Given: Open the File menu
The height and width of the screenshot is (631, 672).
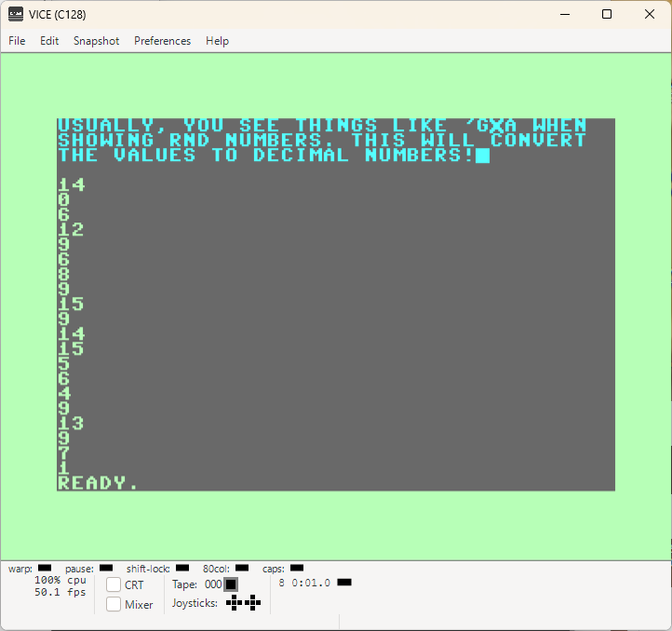Looking at the screenshot, I should [x=17, y=41].
